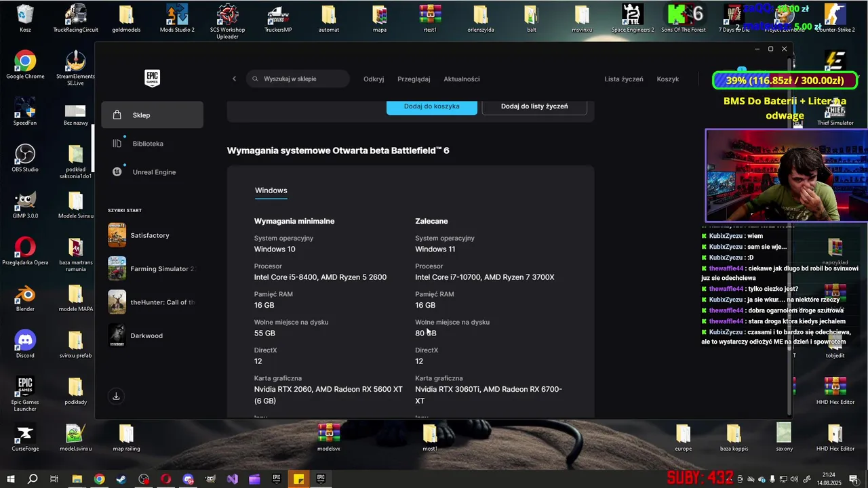Launch Blender desktop icon
This screenshot has height=488, width=868.
(25, 298)
